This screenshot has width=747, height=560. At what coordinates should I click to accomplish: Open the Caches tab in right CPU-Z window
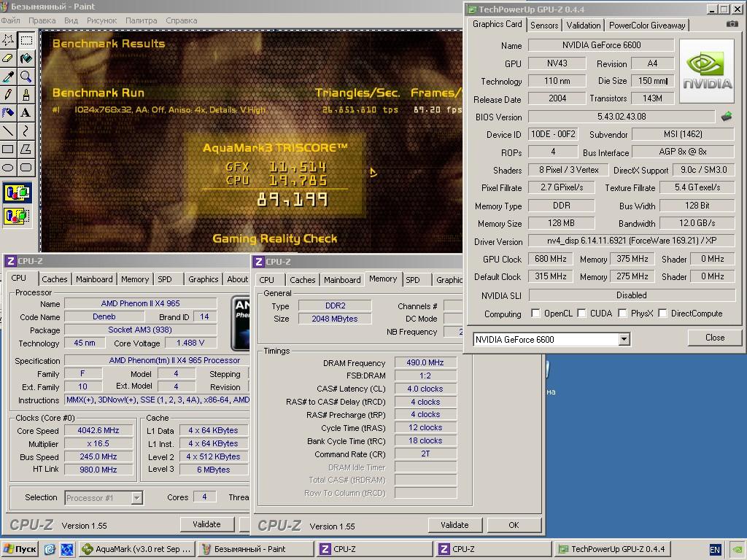tap(303, 280)
